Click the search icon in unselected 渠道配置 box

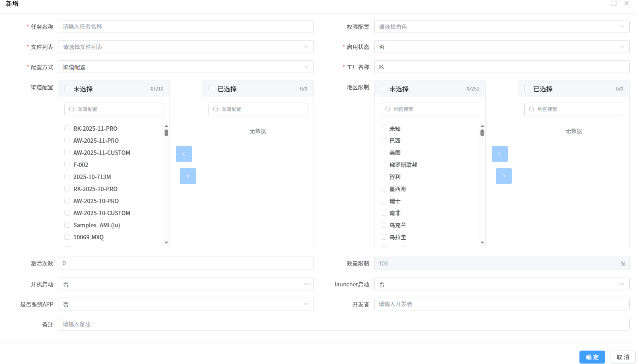point(72,109)
